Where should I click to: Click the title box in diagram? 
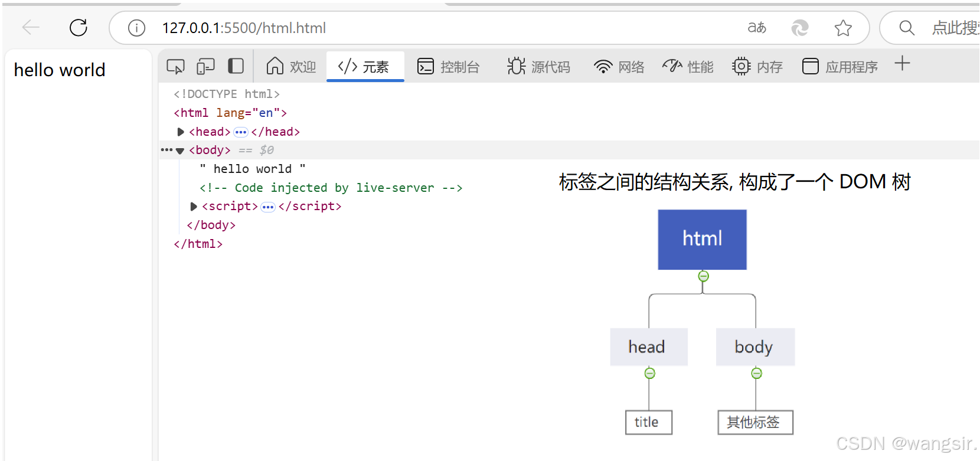pyautogui.click(x=649, y=422)
